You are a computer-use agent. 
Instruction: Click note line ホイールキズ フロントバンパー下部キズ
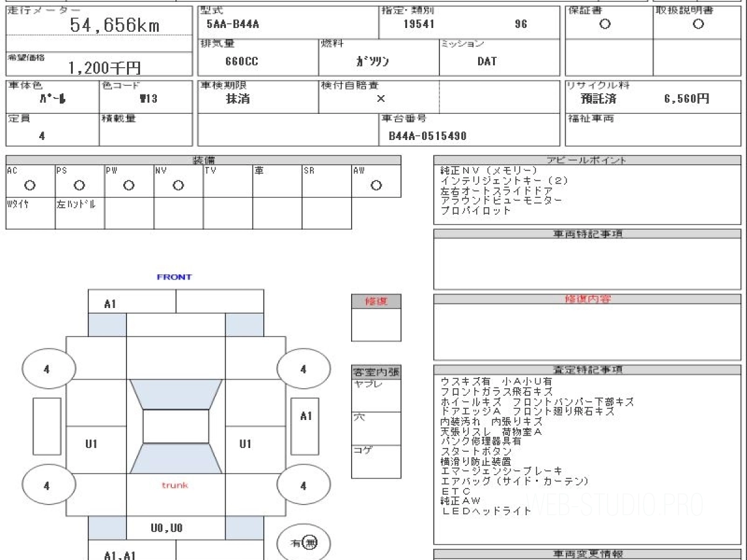(537, 401)
